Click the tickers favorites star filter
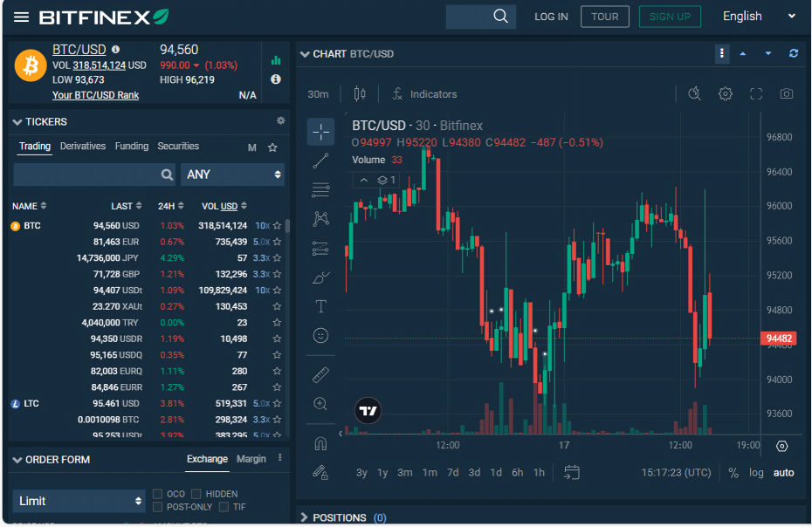Screen dimensions: 812x527 (272, 147)
